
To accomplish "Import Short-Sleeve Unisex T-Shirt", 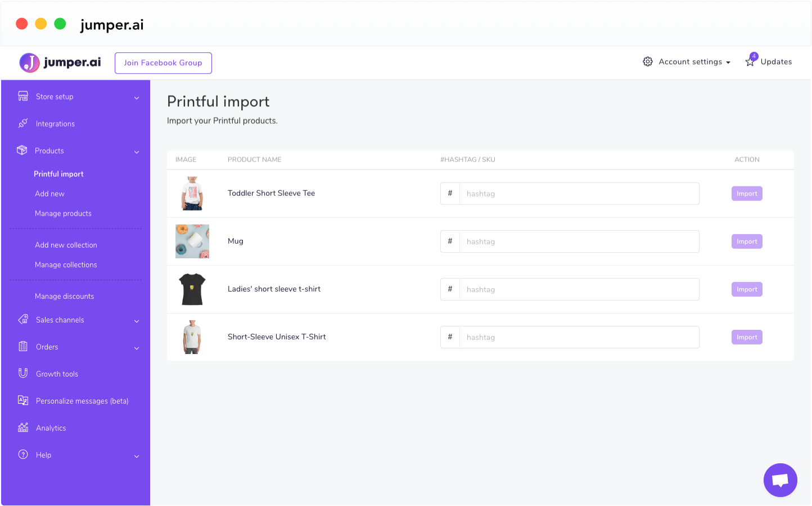I will 747,337.
